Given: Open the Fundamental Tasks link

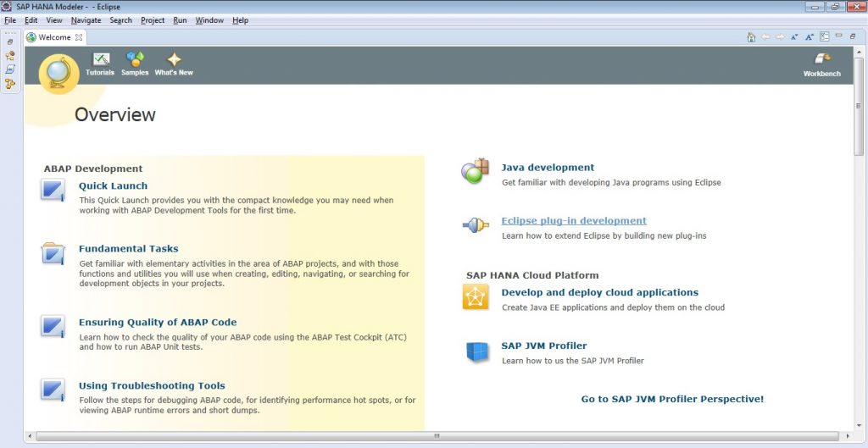Looking at the screenshot, I should click(129, 249).
